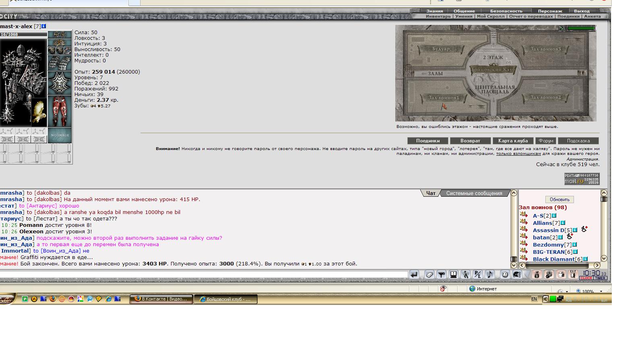Switch display to CLOCK mode
This screenshot has height=362, width=644.
click(586, 278)
